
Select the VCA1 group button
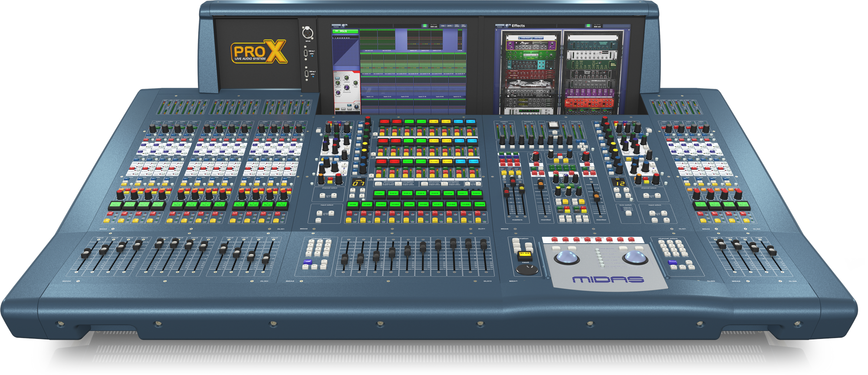click(353, 204)
